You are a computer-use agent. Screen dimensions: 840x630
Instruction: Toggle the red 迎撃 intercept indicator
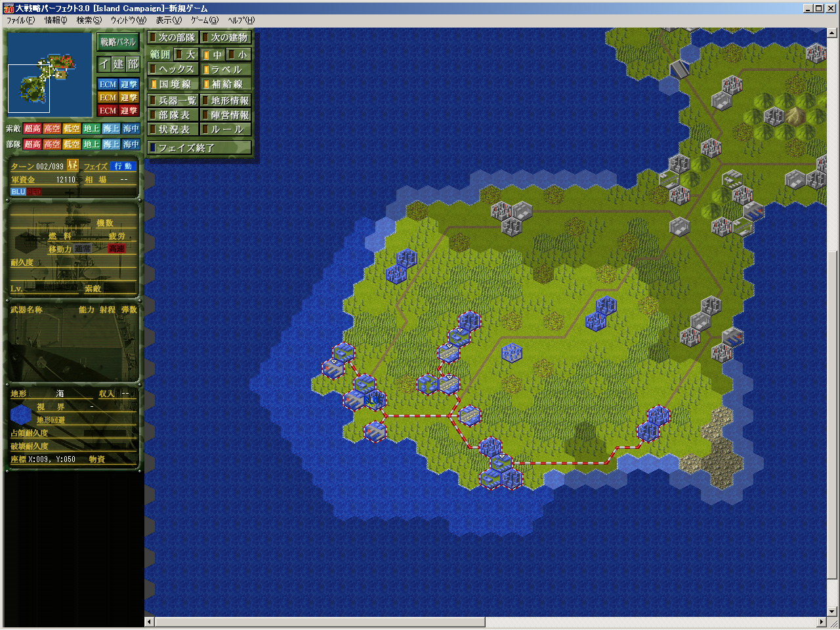tap(129, 110)
